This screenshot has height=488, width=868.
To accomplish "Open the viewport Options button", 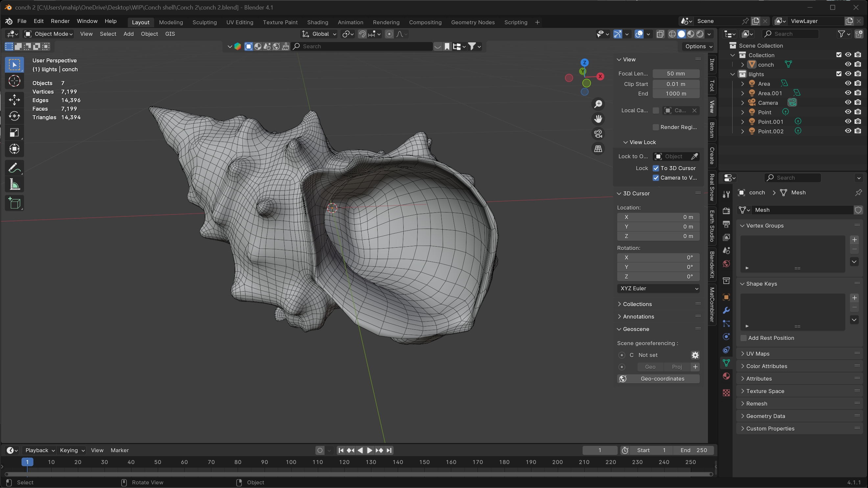I will (698, 47).
